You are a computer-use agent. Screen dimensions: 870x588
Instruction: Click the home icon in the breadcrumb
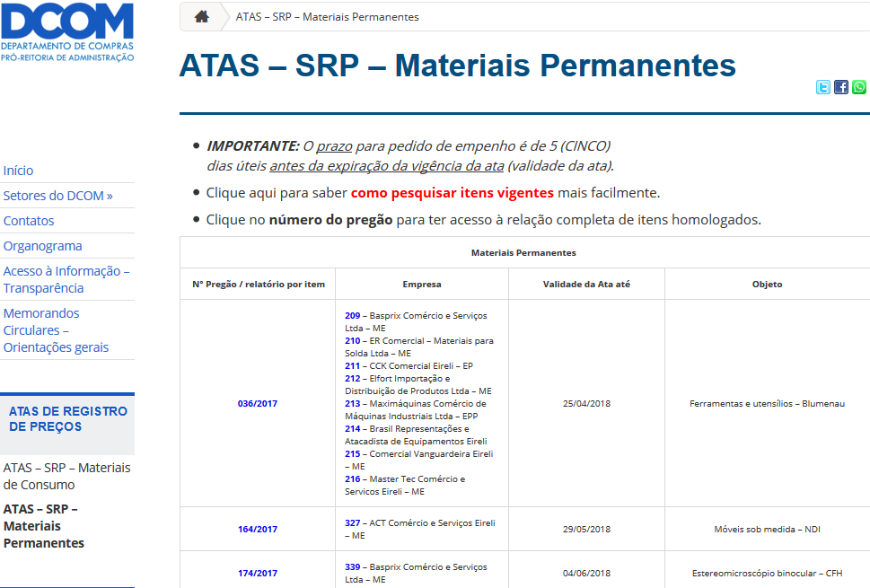(202, 16)
